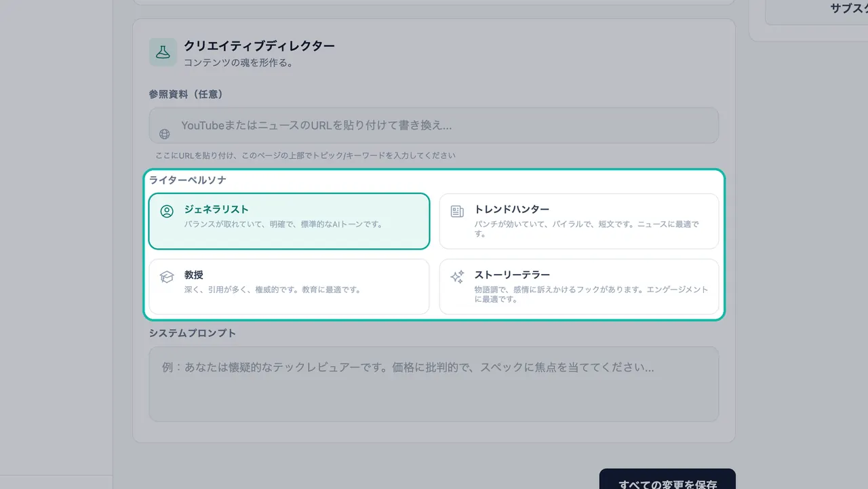
Task: Click the Creative Director flask icon
Action: [163, 52]
